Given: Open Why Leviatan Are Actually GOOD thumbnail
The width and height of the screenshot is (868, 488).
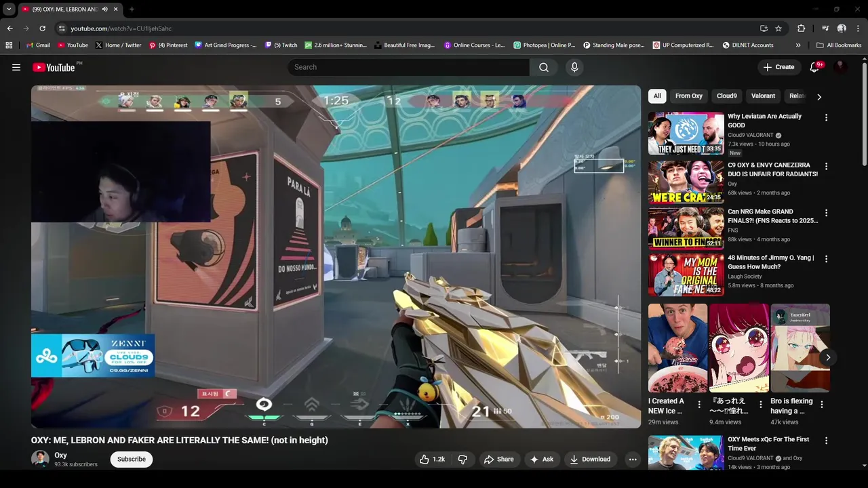Looking at the screenshot, I should [x=686, y=134].
